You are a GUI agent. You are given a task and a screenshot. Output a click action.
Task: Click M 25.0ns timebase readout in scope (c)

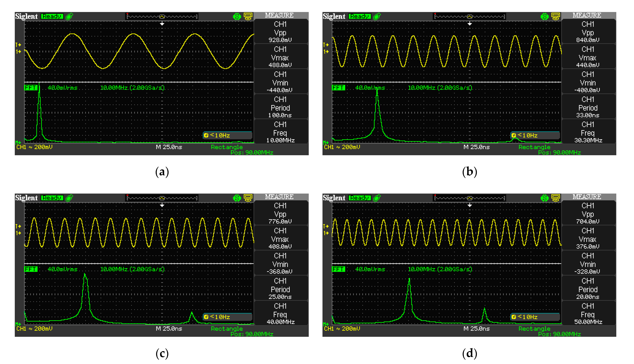[x=169, y=328]
